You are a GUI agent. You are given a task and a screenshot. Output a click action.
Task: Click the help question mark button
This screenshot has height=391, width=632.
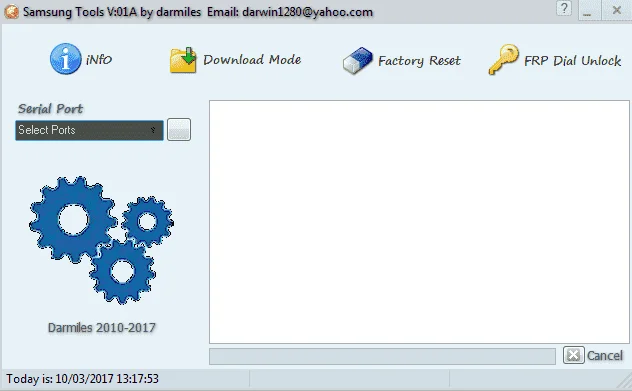[x=564, y=9]
